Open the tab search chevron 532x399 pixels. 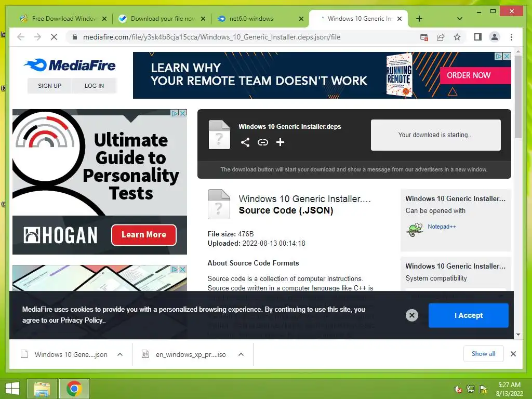coord(459,19)
